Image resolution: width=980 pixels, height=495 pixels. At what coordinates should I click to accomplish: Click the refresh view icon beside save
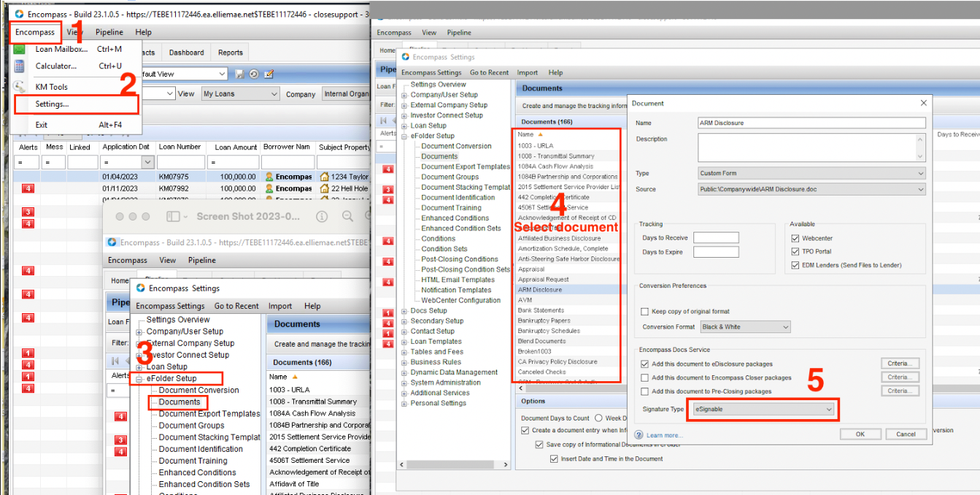254,74
